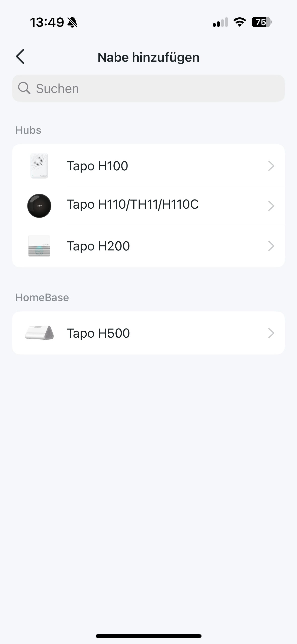Tap the back arrow icon
This screenshot has height=644, width=297.
[x=20, y=57]
